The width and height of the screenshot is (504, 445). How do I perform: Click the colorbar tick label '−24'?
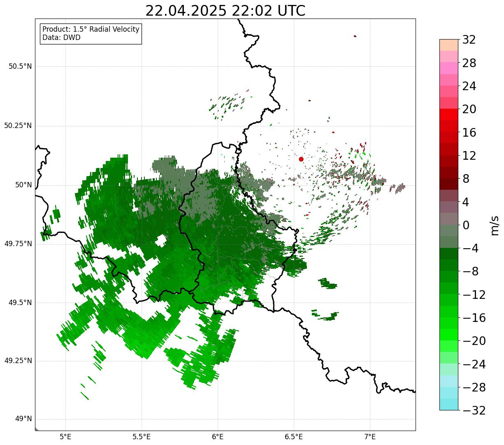(x=474, y=364)
